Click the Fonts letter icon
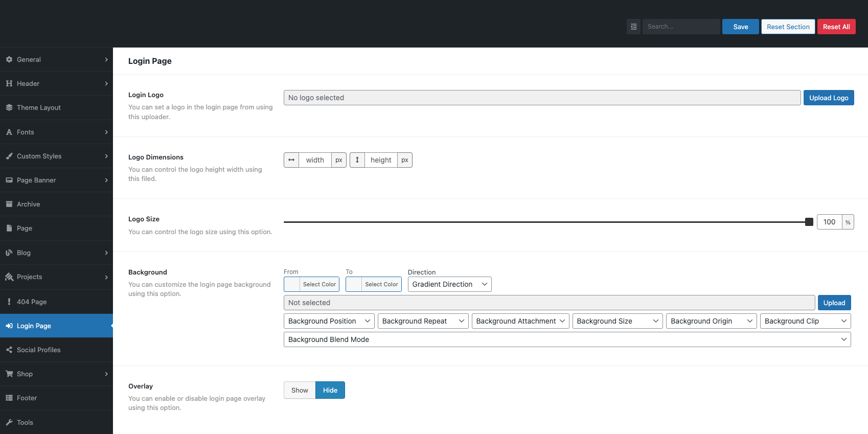Image resolution: width=868 pixels, height=434 pixels. tap(9, 132)
